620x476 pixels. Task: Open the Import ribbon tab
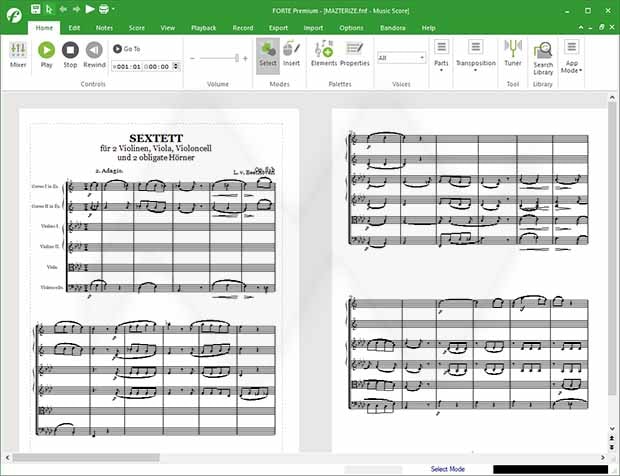point(313,28)
